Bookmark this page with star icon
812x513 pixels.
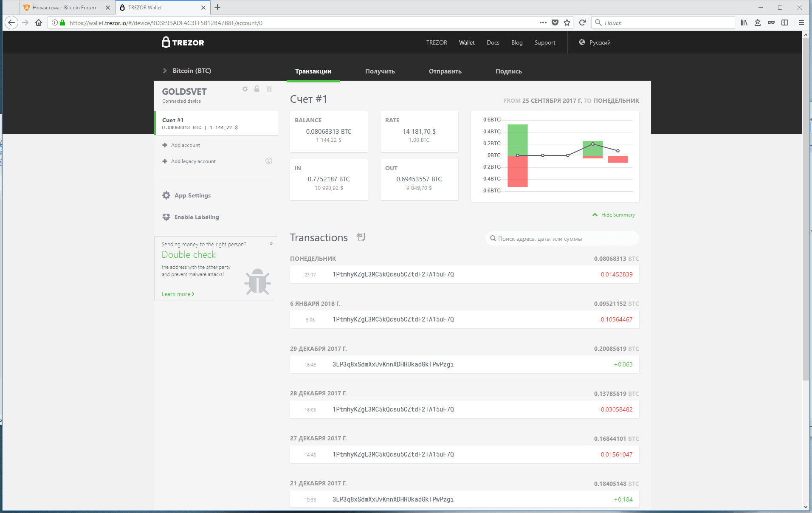coord(567,23)
